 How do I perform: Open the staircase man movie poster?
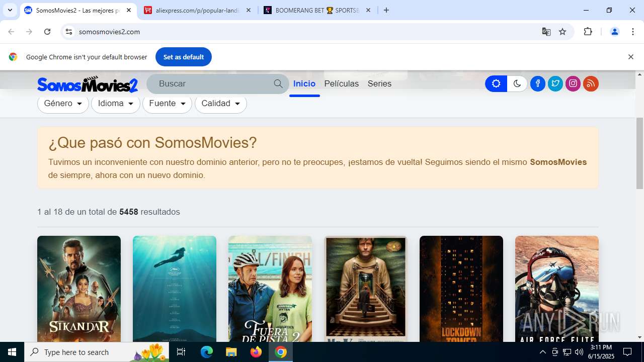click(366, 289)
